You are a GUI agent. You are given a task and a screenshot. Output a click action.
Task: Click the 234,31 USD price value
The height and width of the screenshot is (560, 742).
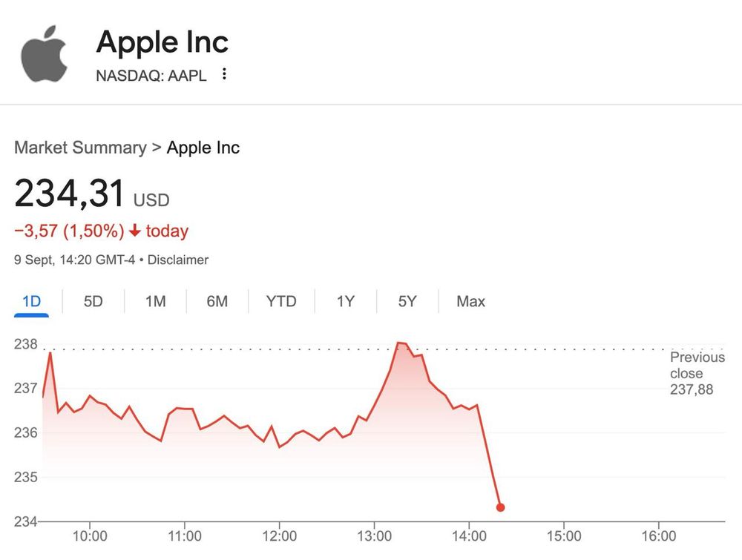point(70,194)
